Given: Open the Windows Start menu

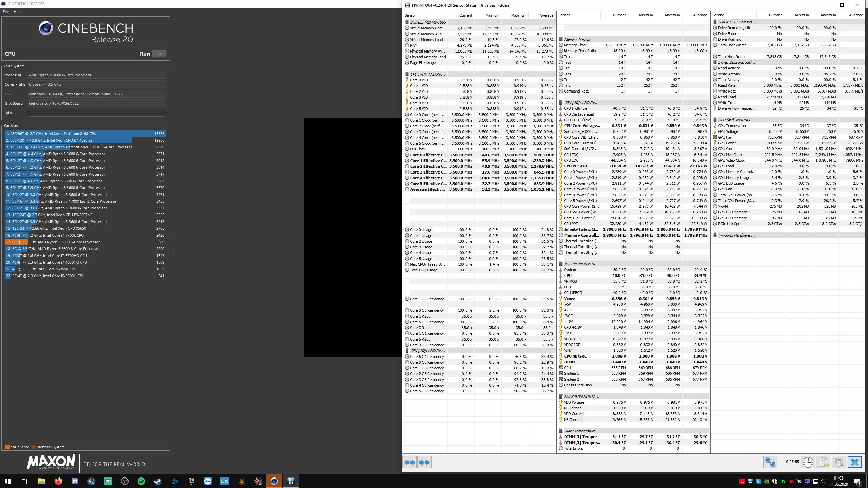Looking at the screenshot, I should point(8,481).
